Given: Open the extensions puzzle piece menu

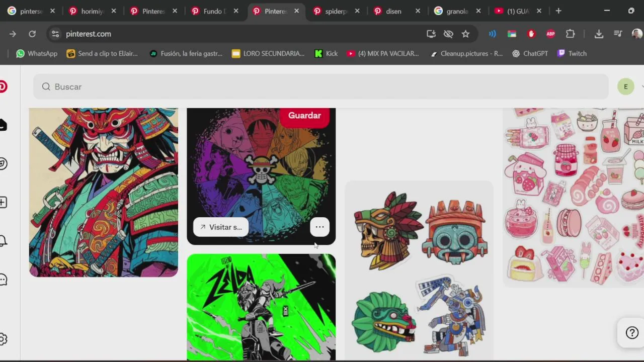Looking at the screenshot, I should 570,34.
